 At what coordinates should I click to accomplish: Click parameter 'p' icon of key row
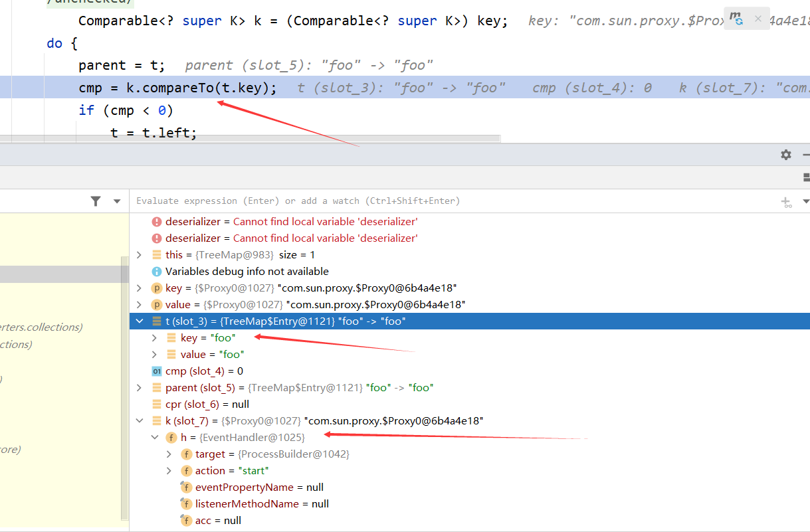click(157, 288)
